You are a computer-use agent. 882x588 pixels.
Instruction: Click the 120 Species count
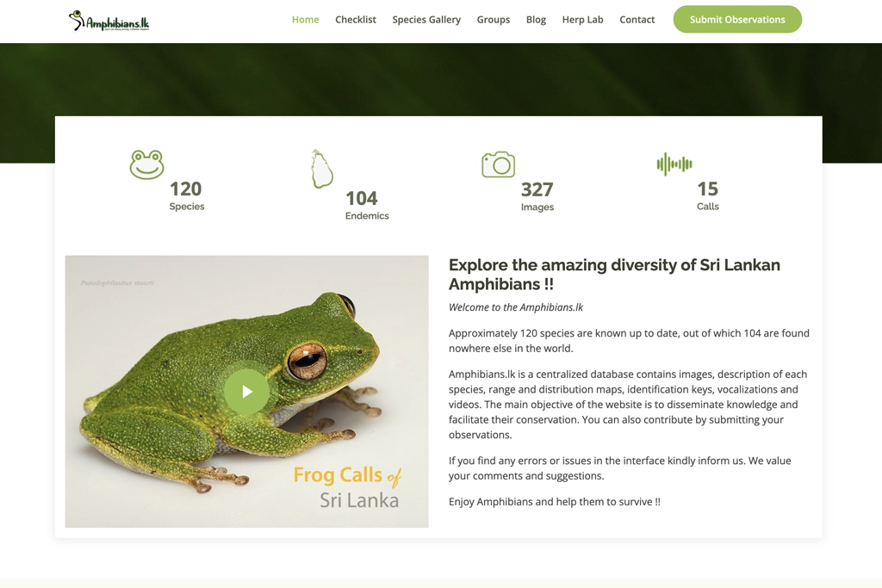[185, 189]
